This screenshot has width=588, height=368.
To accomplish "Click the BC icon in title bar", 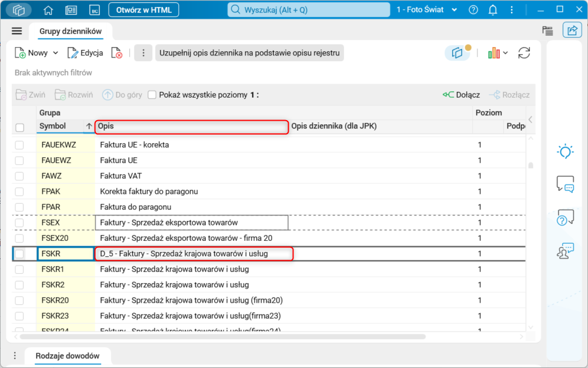I will point(95,10).
